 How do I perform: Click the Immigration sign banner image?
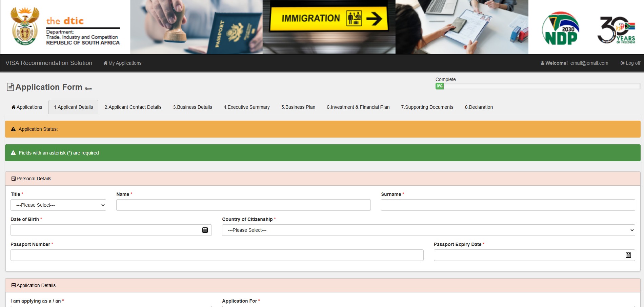(329, 27)
